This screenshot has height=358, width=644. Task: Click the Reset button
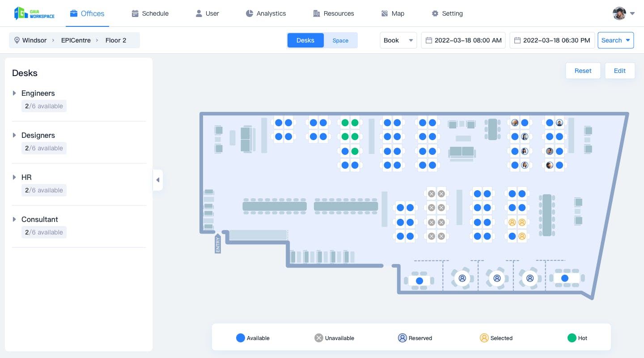[x=583, y=71]
